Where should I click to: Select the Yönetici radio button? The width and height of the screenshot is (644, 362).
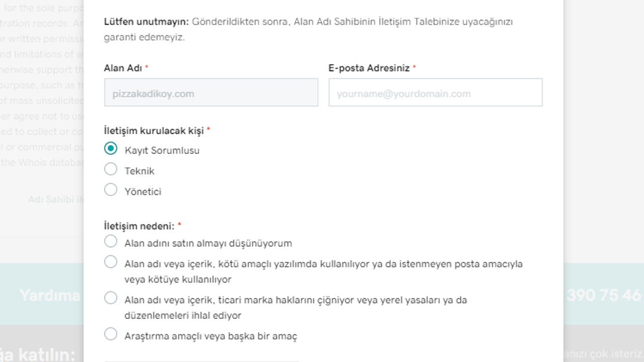(x=111, y=190)
